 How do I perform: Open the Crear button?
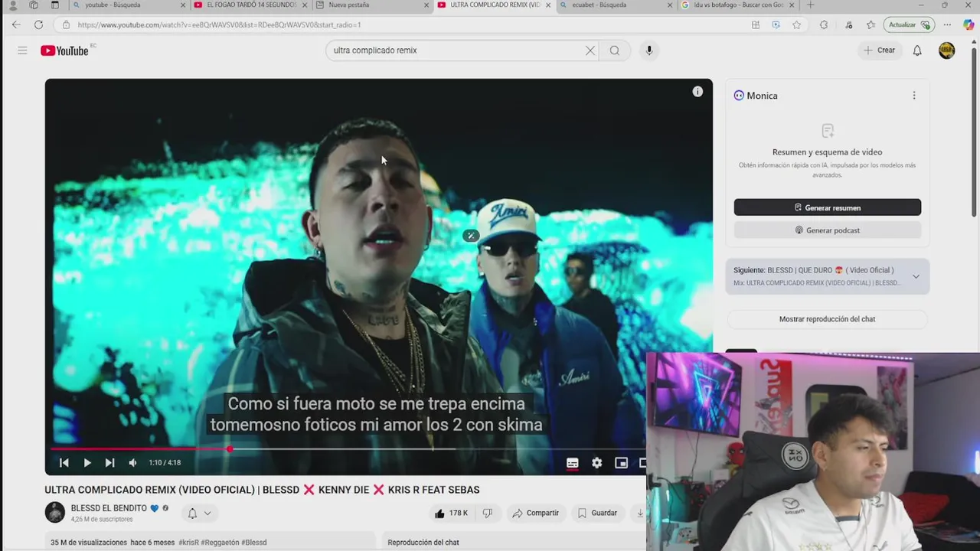tap(879, 51)
